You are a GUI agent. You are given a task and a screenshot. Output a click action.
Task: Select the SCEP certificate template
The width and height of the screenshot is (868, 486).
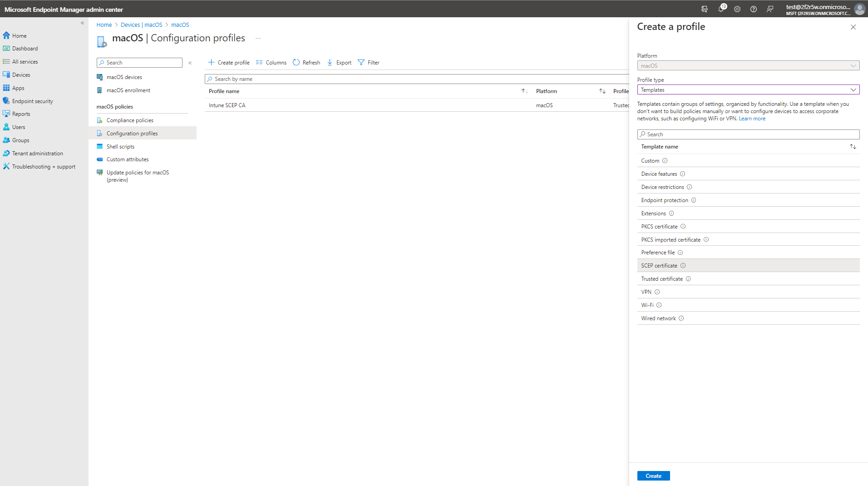659,265
